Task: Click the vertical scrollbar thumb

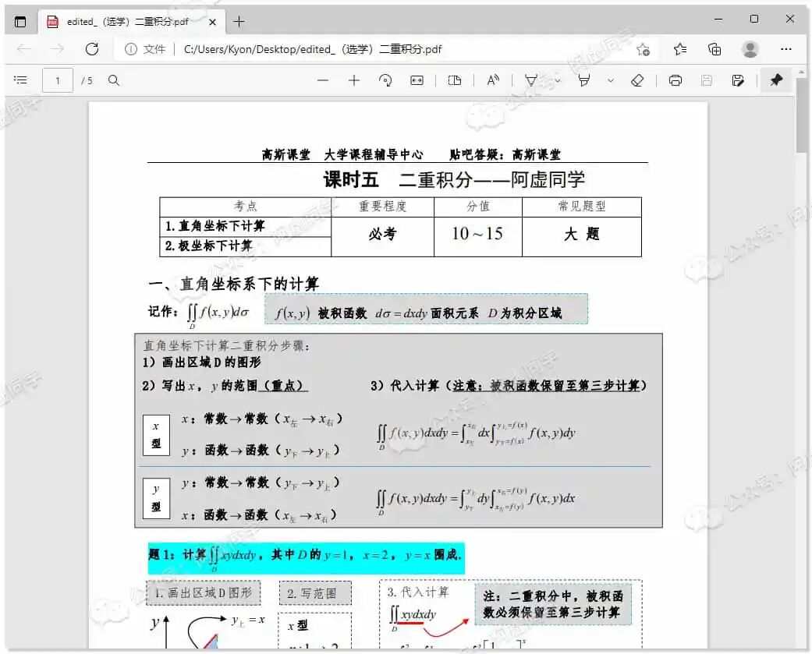Action: tap(801, 116)
